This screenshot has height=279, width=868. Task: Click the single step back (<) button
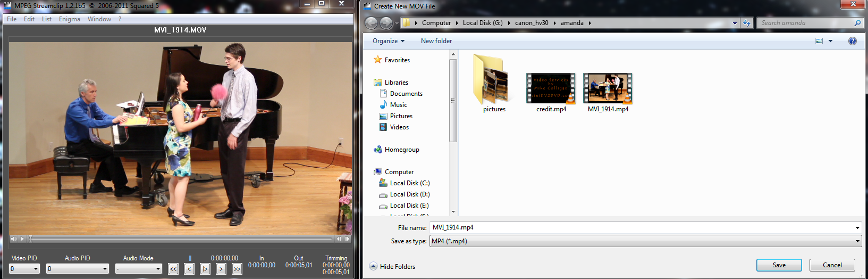[189, 269]
